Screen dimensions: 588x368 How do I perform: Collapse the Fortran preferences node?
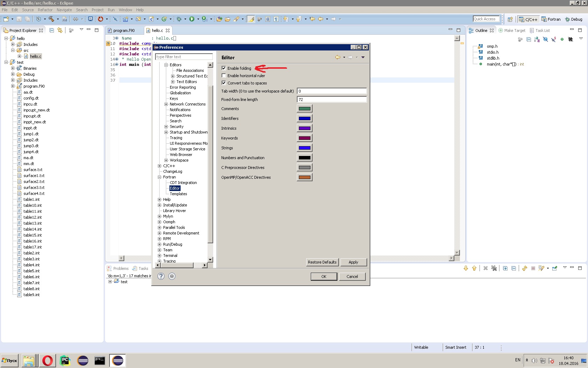click(x=160, y=177)
